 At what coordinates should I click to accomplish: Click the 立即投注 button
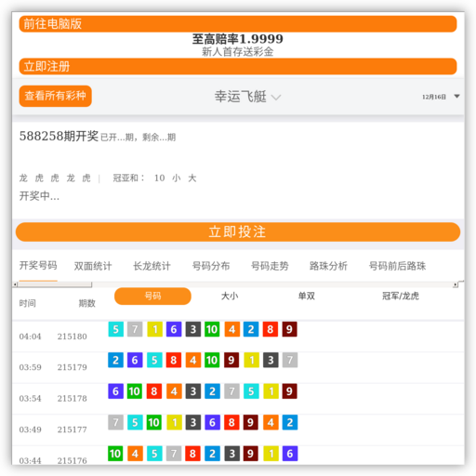(x=238, y=231)
